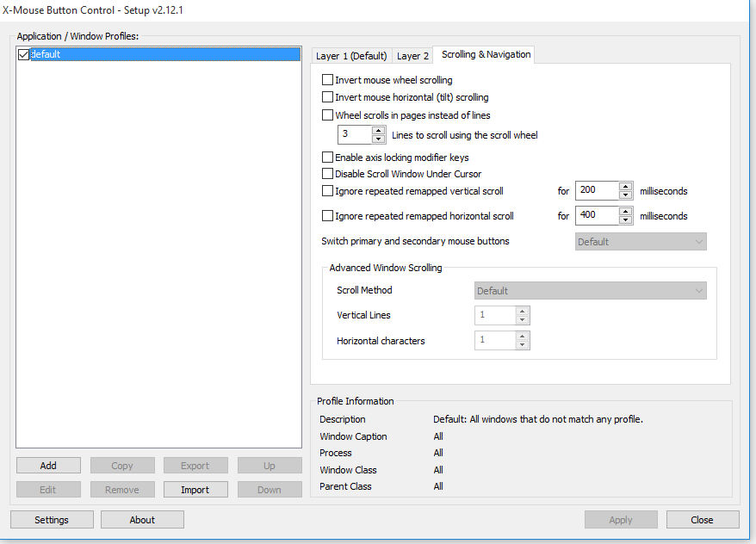
Task: Check Disable Scroll Window Under Cursor
Action: click(327, 174)
